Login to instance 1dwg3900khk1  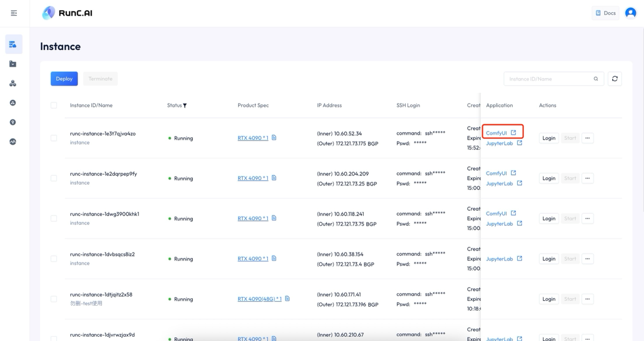click(x=549, y=218)
